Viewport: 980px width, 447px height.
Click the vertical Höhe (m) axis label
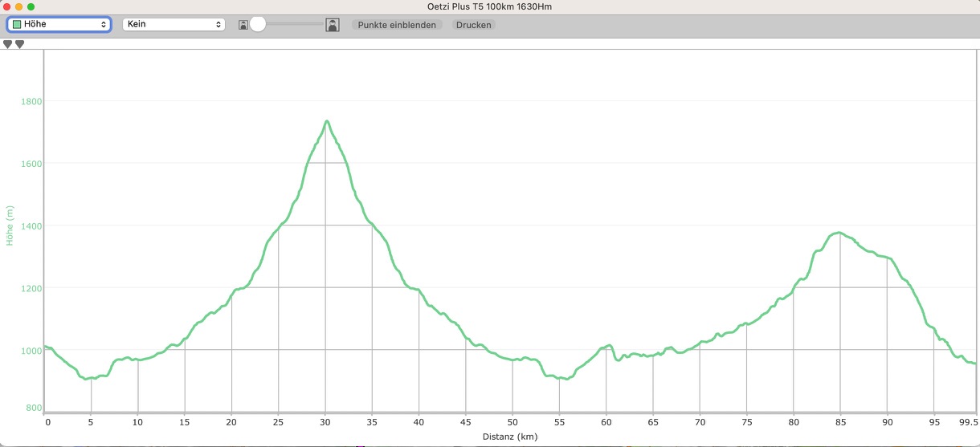point(10,226)
